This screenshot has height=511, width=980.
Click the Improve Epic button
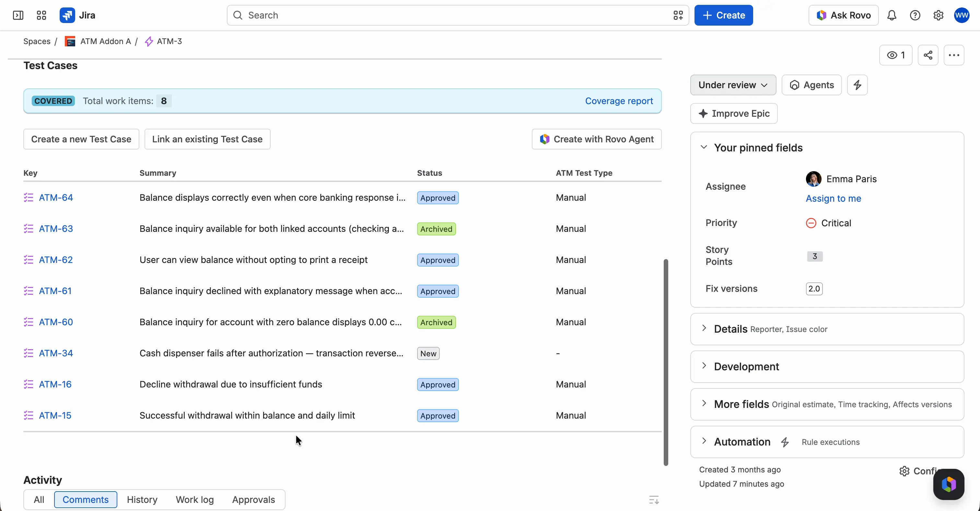tap(734, 113)
